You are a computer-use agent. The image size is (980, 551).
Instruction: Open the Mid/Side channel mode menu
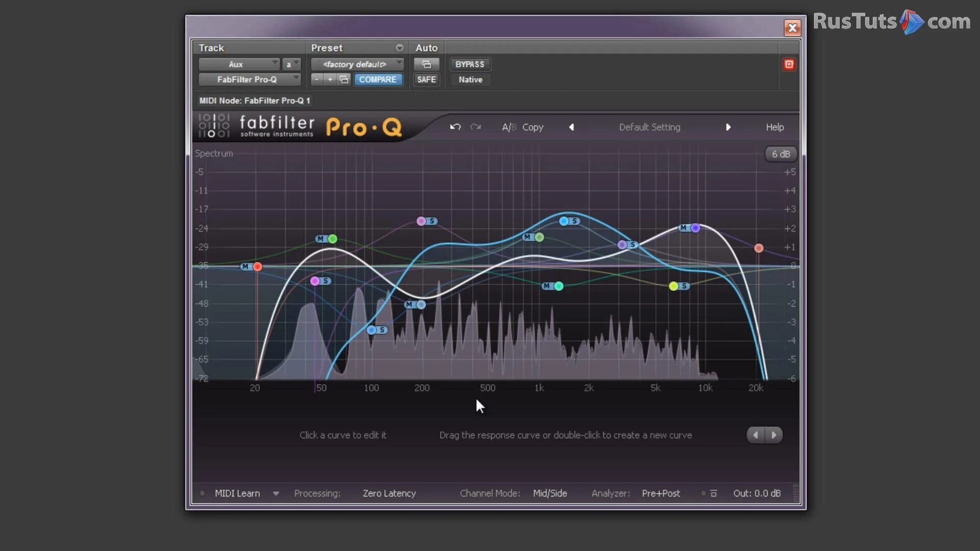pyautogui.click(x=550, y=493)
